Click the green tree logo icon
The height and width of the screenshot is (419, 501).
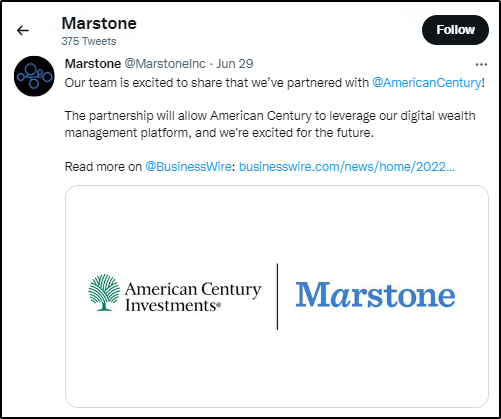(x=104, y=292)
